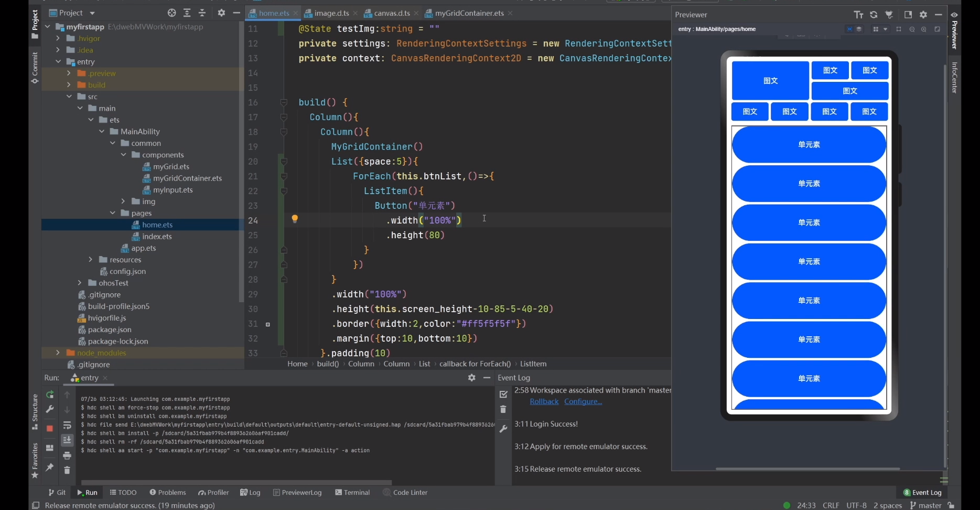
Task: Expand the .idea folder
Action: (58, 50)
